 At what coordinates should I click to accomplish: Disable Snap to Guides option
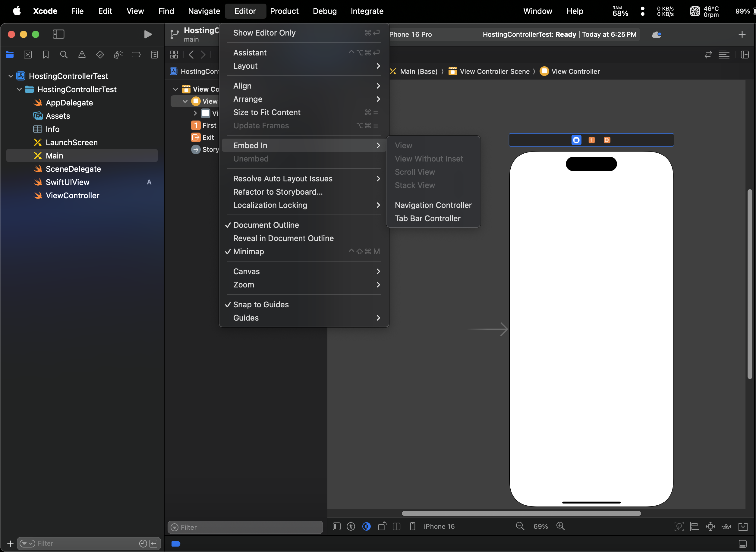pos(261,304)
